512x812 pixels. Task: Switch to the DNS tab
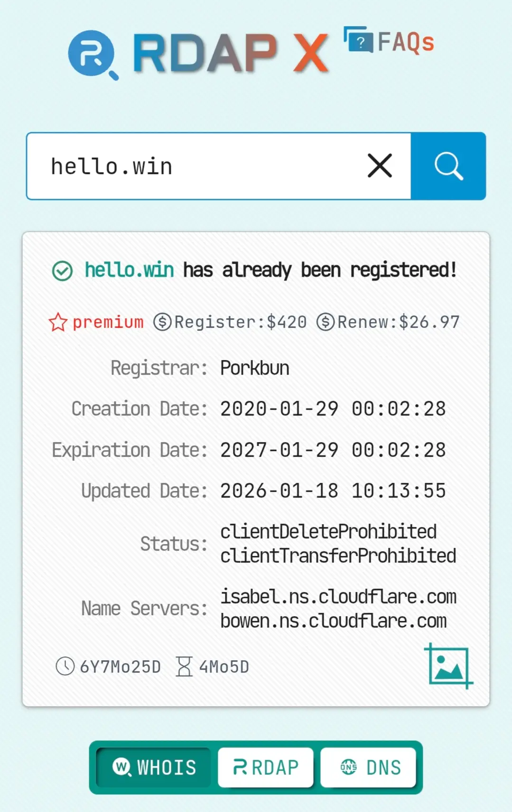tap(368, 767)
